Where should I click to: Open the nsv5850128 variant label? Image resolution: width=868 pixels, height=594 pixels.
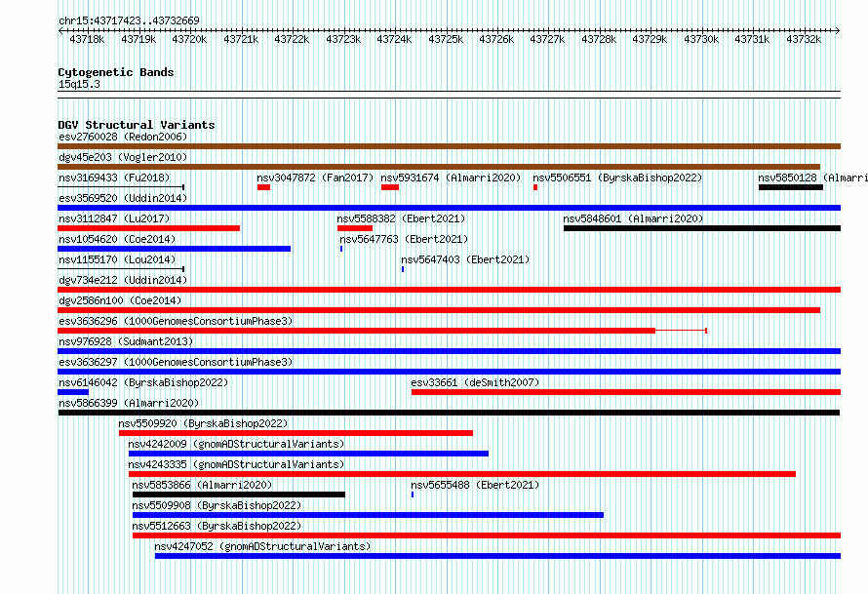(812, 178)
